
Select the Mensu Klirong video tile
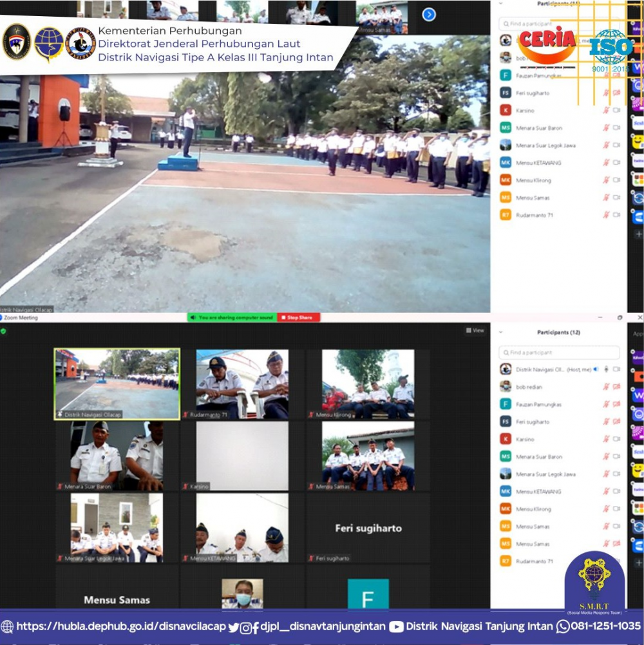tap(368, 384)
